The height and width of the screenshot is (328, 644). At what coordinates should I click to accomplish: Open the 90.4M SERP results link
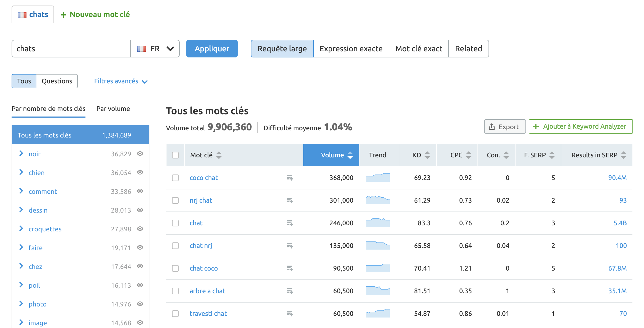(x=618, y=178)
